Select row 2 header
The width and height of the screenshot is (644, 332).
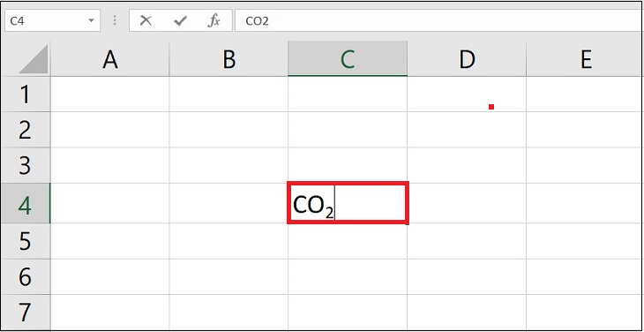[x=26, y=130]
